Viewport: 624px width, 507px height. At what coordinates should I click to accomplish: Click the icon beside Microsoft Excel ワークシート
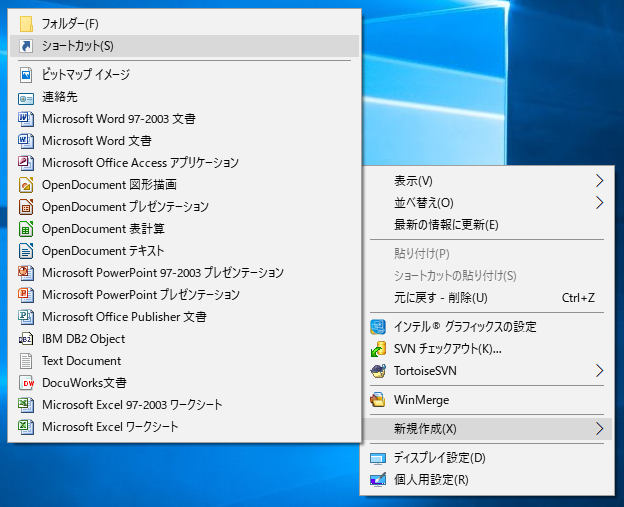(x=26, y=427)
